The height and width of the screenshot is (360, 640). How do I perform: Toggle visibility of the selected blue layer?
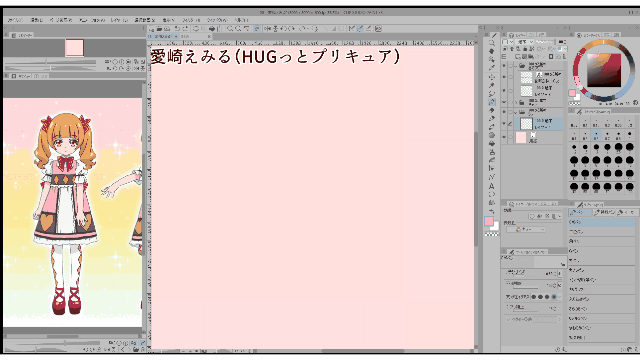(x=504, y=123)
